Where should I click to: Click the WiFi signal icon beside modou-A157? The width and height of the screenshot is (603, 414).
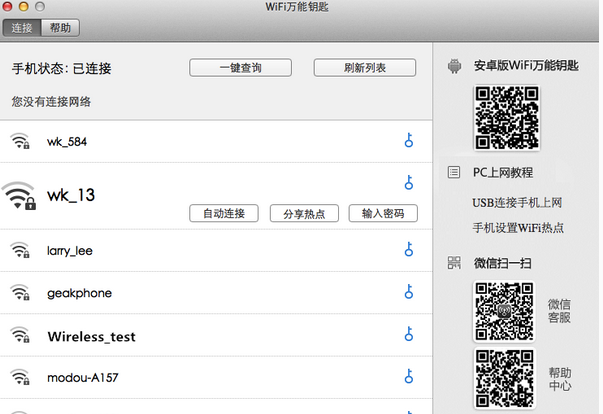20,377
